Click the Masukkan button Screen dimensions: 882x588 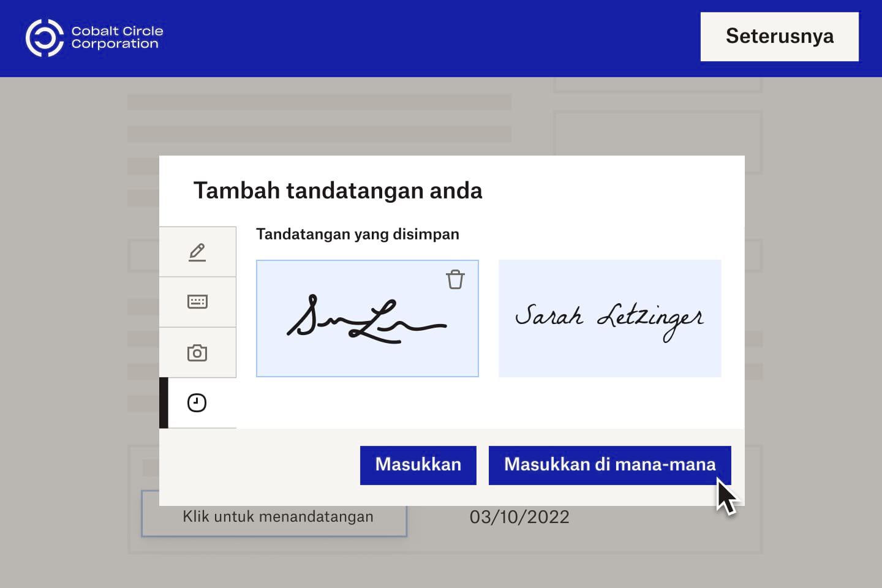pyautogui.click(x=418, y=465)
